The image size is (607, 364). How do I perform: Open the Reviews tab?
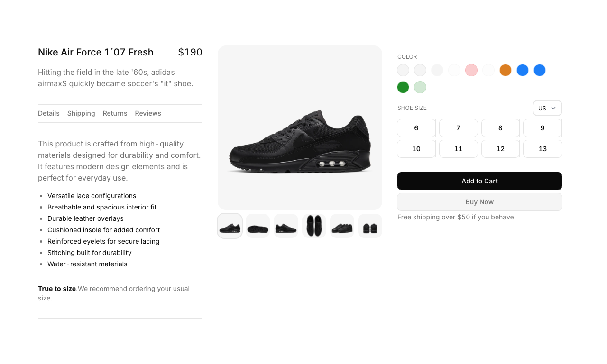click(148, 113)
